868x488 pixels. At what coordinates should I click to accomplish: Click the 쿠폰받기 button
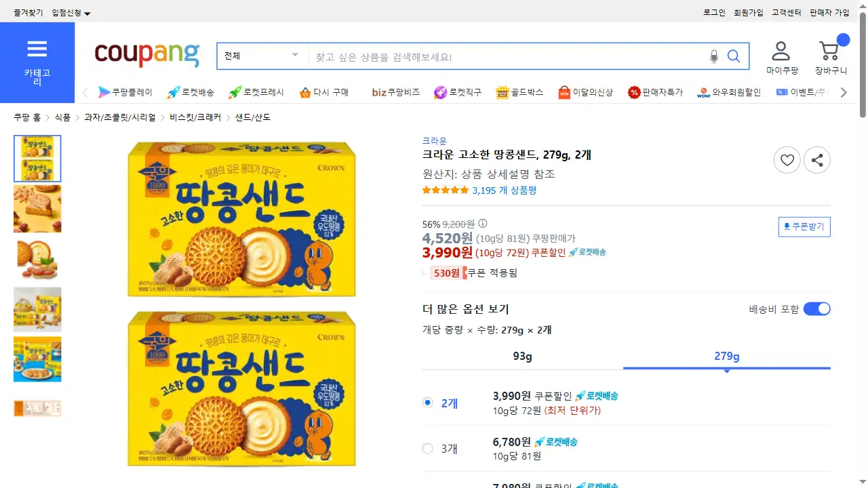point(804,226)
